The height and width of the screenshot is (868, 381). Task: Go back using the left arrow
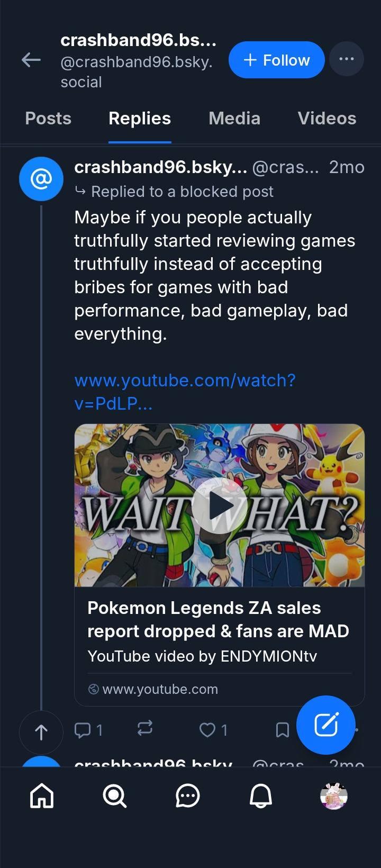(31, 60)
